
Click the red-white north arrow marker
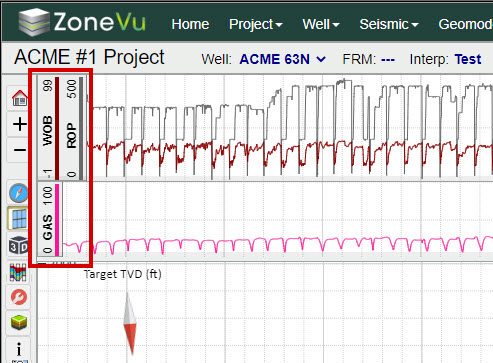pyautogui.click(x=130, y=323)
